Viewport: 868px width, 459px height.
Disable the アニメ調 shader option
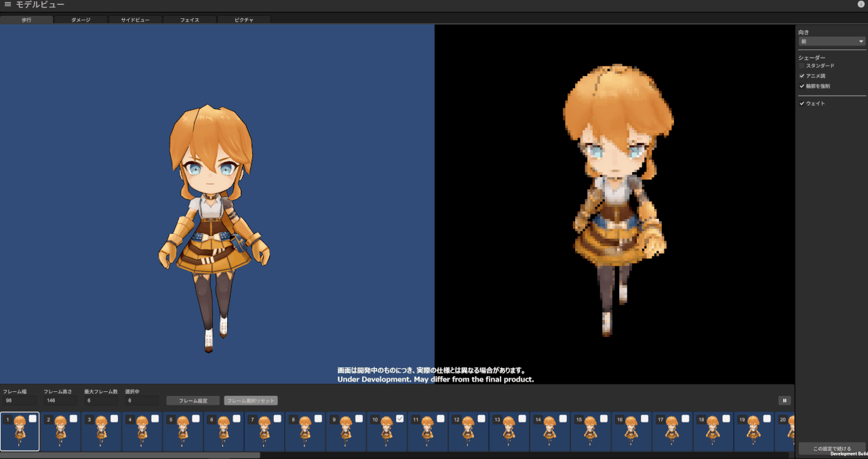tap(802, 75)
